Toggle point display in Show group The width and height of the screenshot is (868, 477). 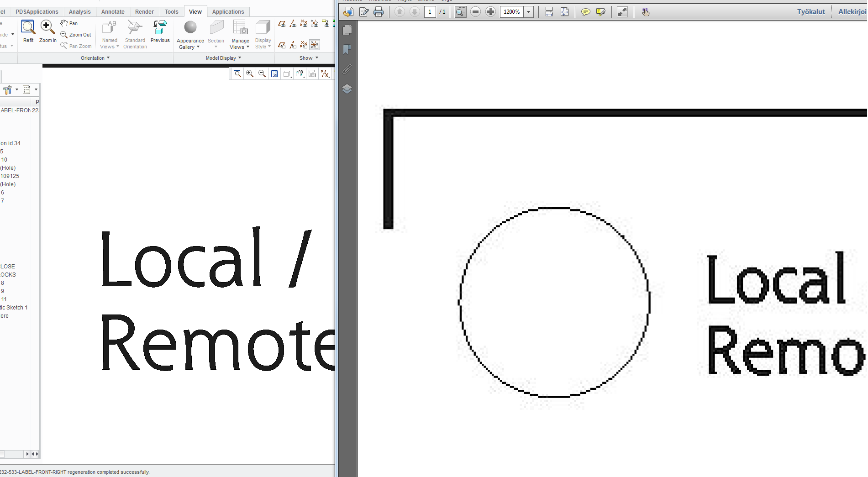click(x=304, y=23)
